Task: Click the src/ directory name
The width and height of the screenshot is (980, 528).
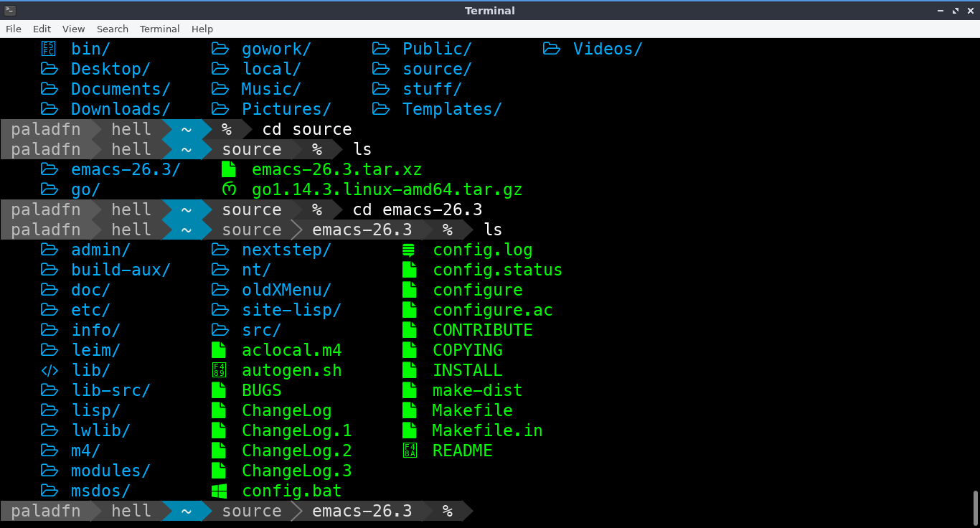Action: 262,330
